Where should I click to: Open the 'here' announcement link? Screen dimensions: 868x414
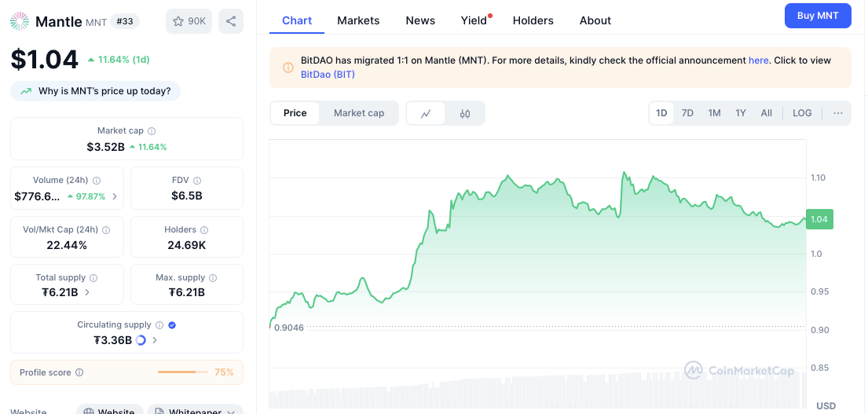758,60
